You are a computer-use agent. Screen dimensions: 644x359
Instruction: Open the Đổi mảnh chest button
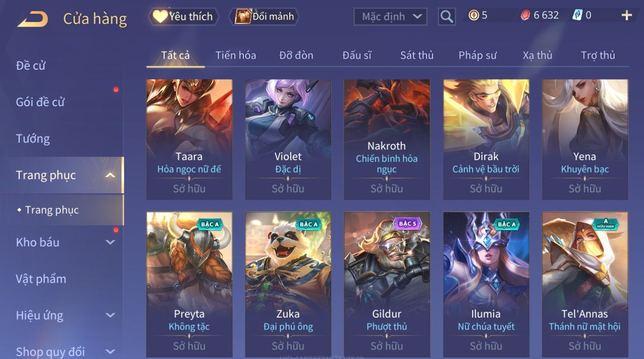pos(264,17)
